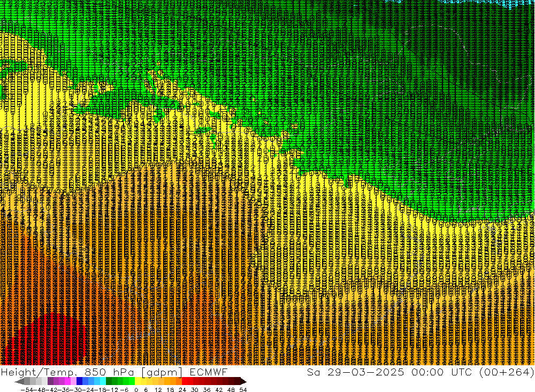This screenshot has width=535, height=392.
Task: Select the dark brown right arrow end of legend
Action: (242, 381)
